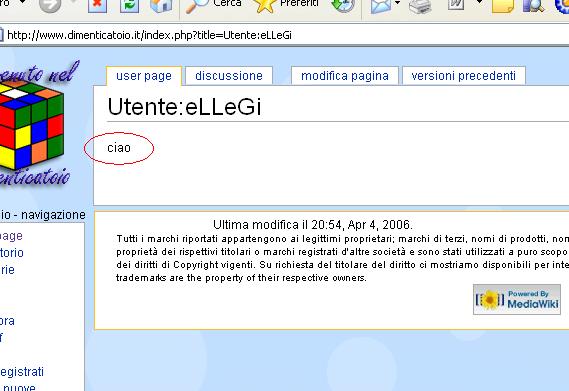Screen dimensions: 569x391
Task: Expand the Back button dropdown arrow
Action: coord(22,2)
